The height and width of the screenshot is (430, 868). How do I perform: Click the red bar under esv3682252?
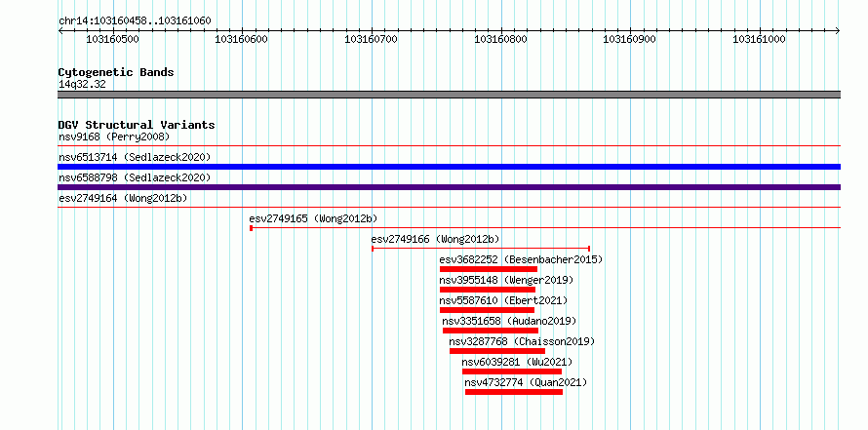(x=489, y=269)
